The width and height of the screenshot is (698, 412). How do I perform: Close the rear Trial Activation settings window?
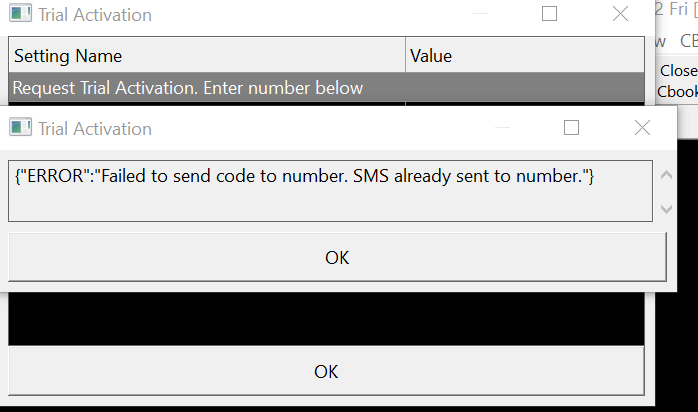coord(620,15)
